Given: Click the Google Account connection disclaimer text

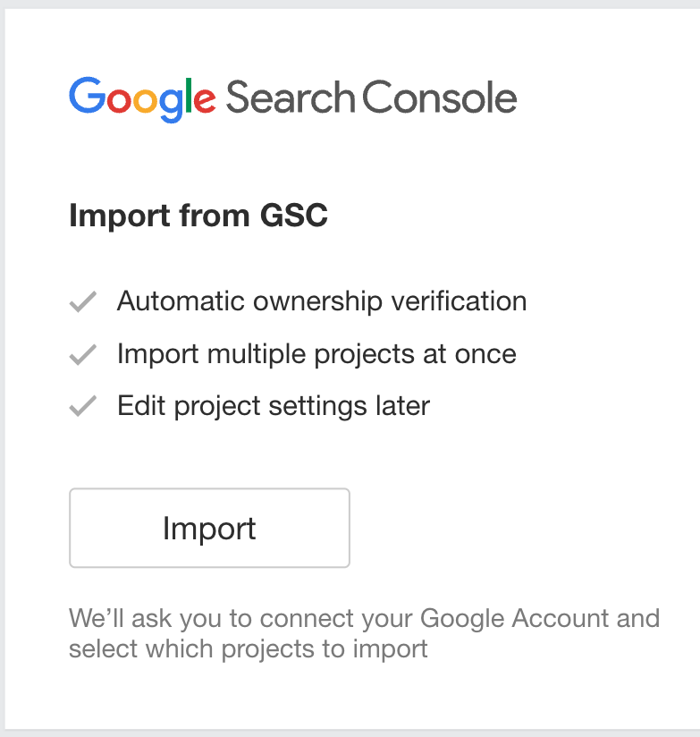Looking at the screenshot, I should pos(358,632).
